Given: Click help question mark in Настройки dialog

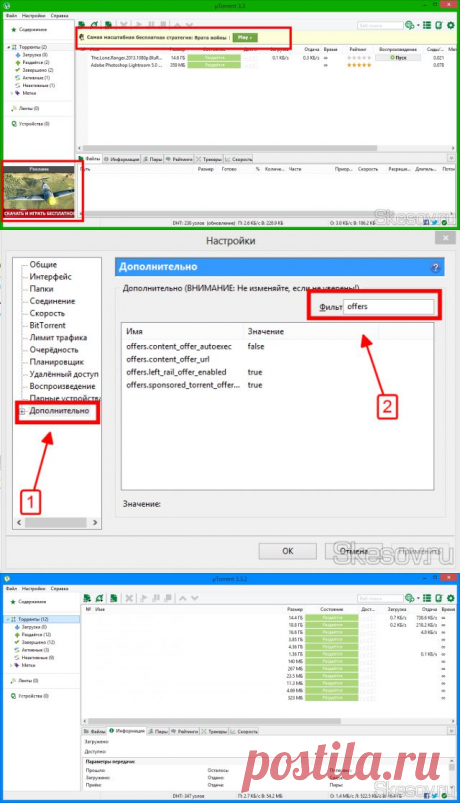Looking at the screenshot, I should point(435,267).
